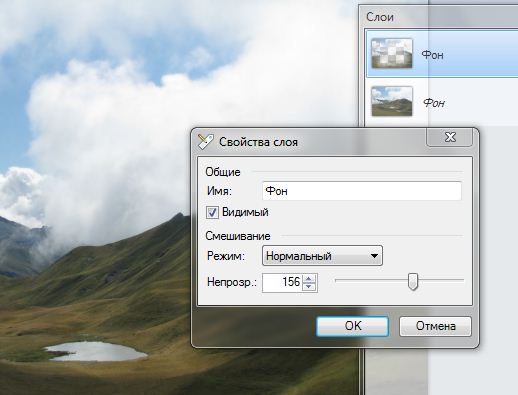Screen dimensions: 518x395
Task: Click the Отмена button
Action: [x=435, y=326]
